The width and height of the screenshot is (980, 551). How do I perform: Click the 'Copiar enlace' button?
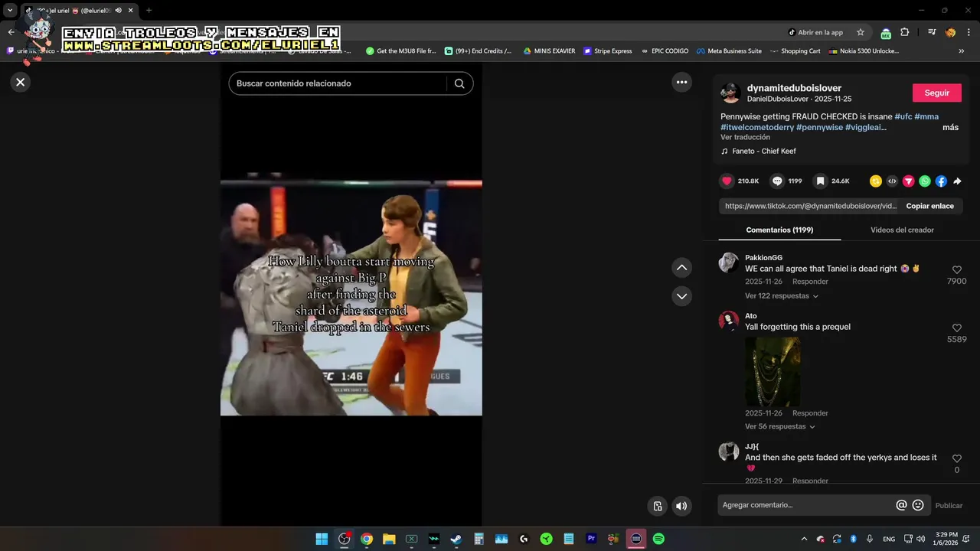pos(929,206)
